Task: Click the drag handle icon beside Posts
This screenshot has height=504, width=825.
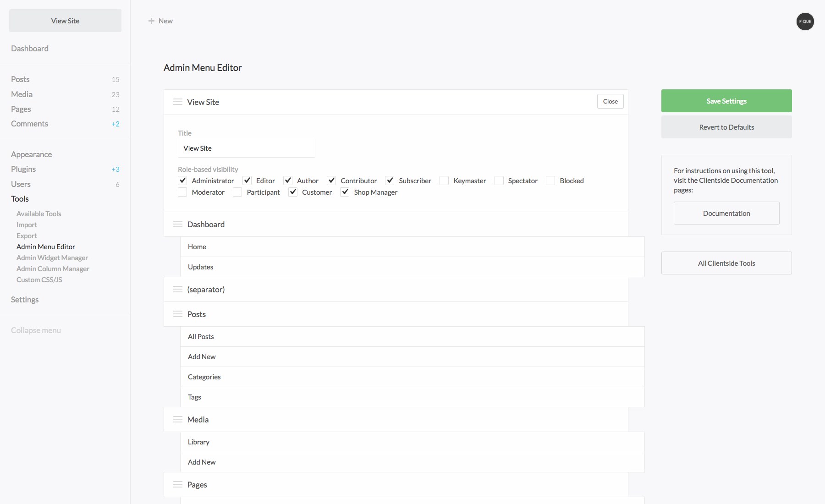Action: coord(177,314)
